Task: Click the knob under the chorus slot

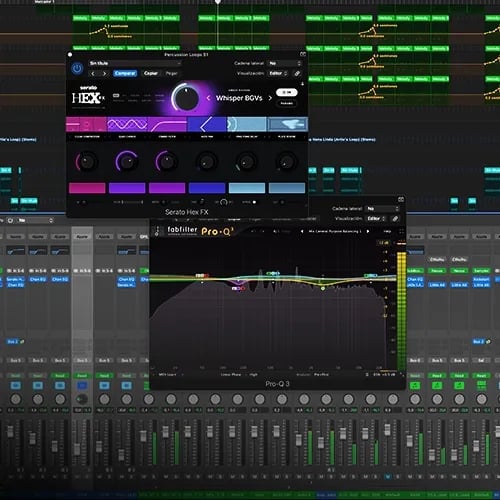Action: 127,162
